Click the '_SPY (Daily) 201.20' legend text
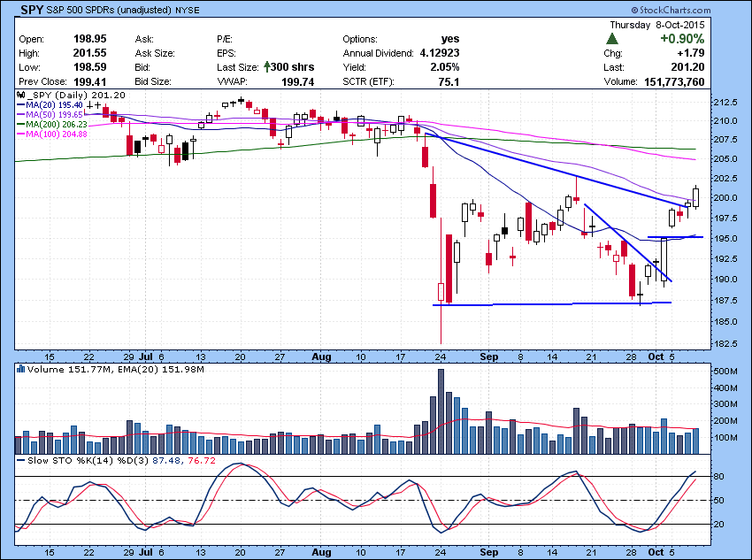This screenshot has width=752, height=560. [x=75, y=95]
